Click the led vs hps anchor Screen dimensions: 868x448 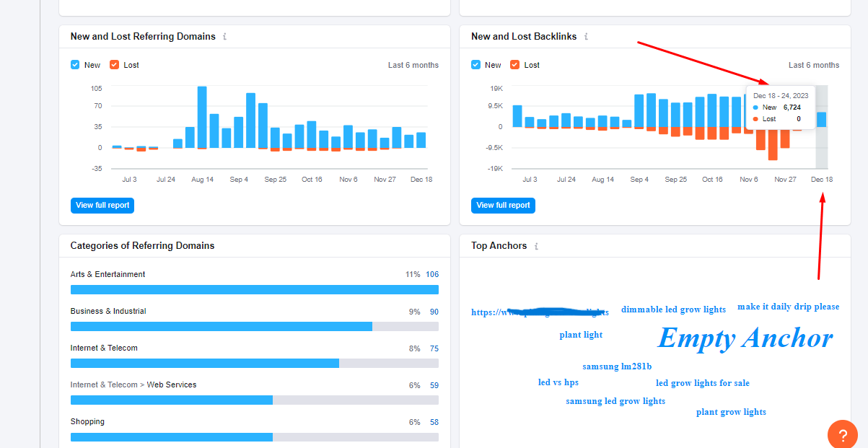(x=558, y=382)
